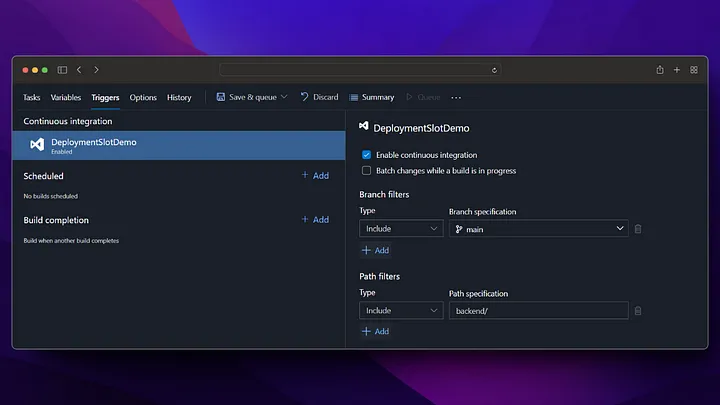Image resolution: width=720 pixels, height=405 pixels.
Task: Click the Queue button in the toolbar
Action: click(423, 97)
